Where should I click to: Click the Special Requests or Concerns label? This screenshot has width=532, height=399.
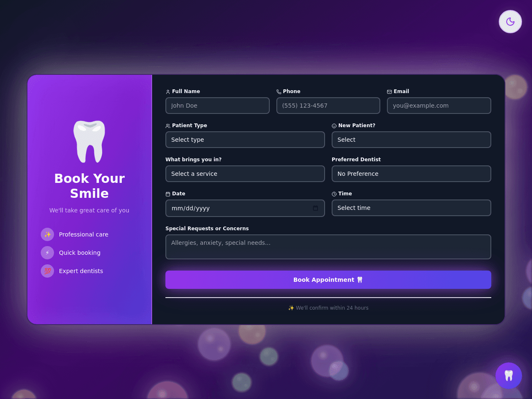(207, 229)
